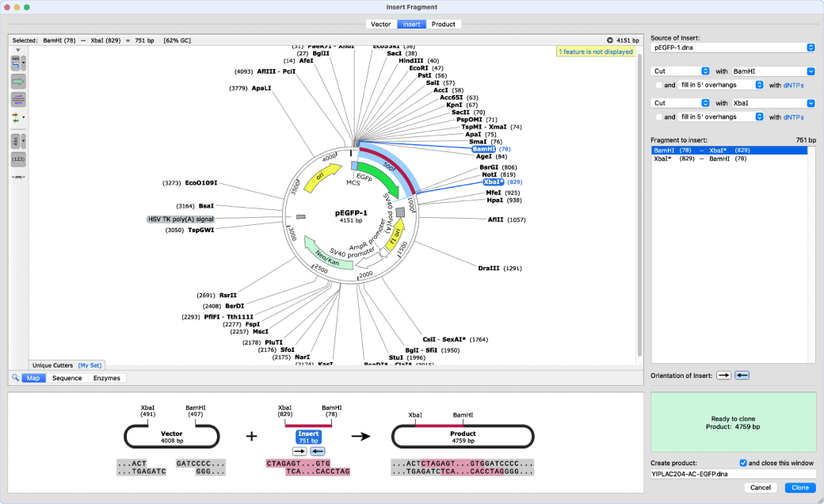This screenshot has width=824, height=504.
Task: Click the magnifying glass search icon
Action: tap(15, 378)
